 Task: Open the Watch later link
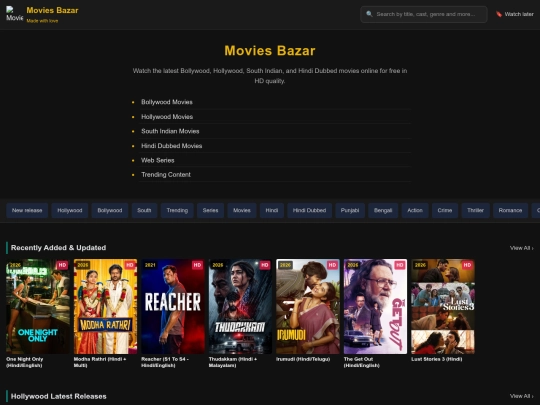[515, 14]
